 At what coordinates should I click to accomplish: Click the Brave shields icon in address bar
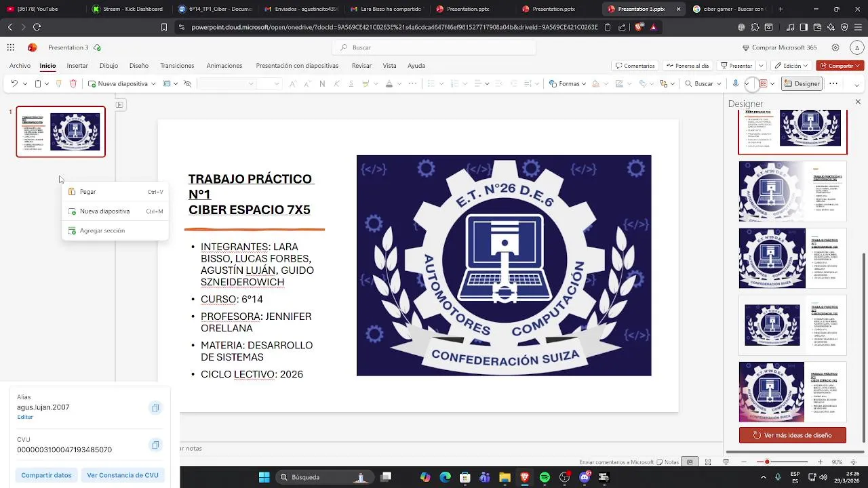tap(639, 27)
